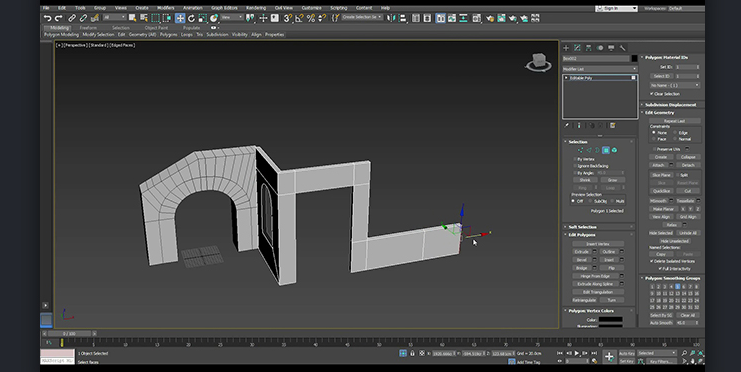
Task: Select the SubObj preview selection radio
Action: (591, 201)
